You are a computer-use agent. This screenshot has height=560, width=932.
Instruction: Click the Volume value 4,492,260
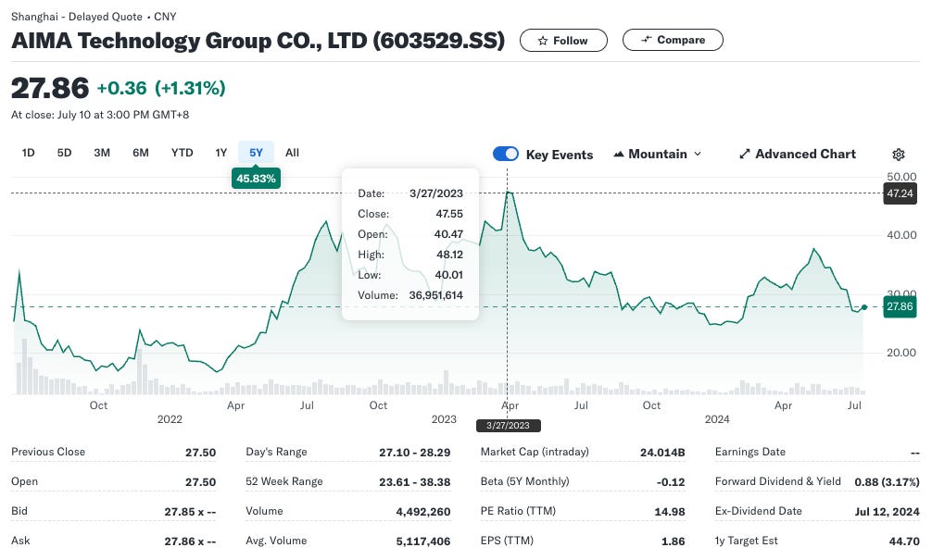423,512
